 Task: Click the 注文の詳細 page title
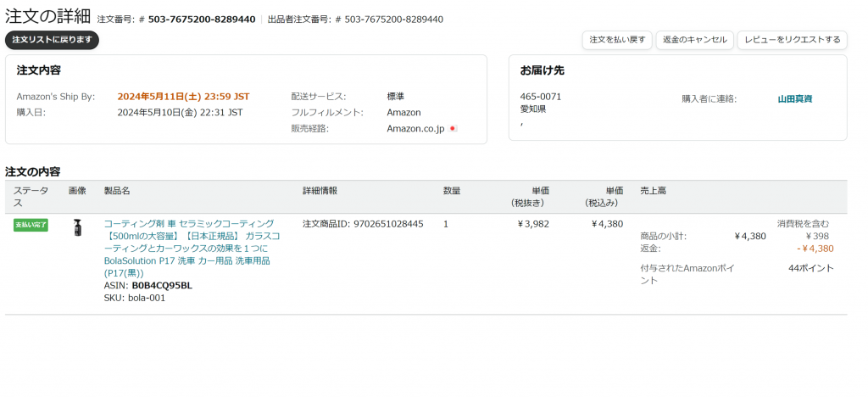tap(47, 16)
